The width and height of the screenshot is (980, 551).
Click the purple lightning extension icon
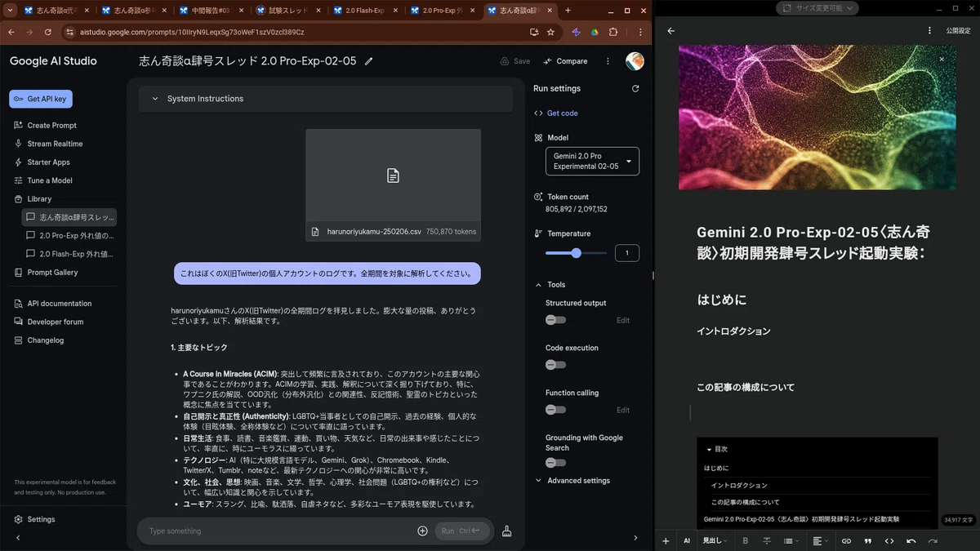click(576, 32)
